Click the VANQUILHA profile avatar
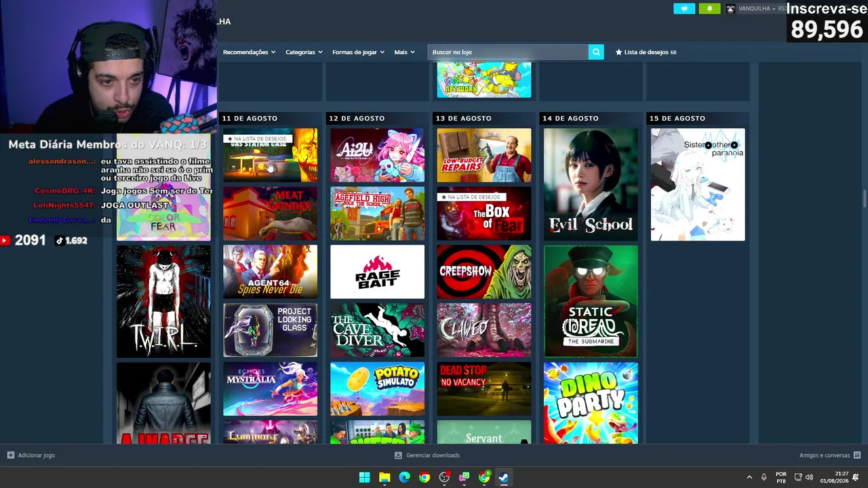This screenshot has height=488, width=868. (x=730, y=9)
